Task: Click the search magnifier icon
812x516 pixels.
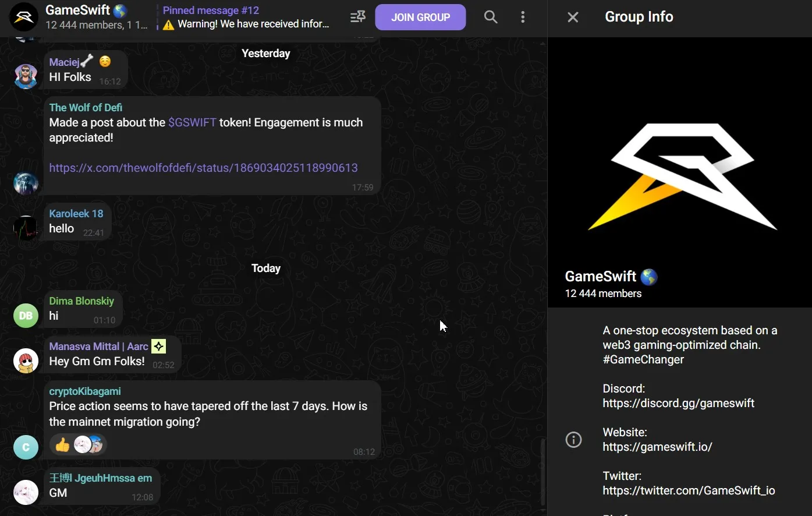Action: (x=491, y=17)
